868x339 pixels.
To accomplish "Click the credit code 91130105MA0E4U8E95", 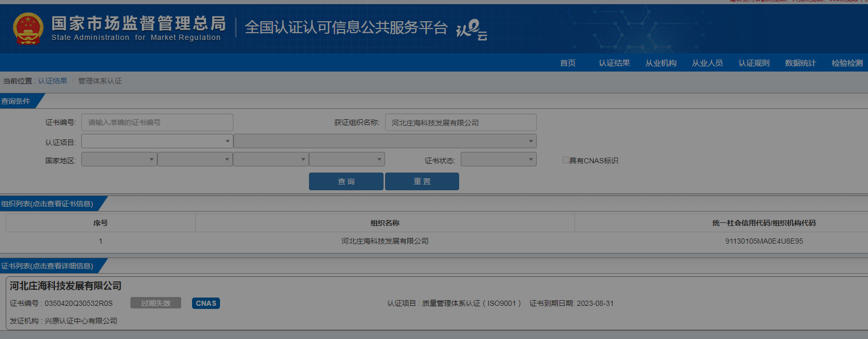I will [x=764, y=241].
